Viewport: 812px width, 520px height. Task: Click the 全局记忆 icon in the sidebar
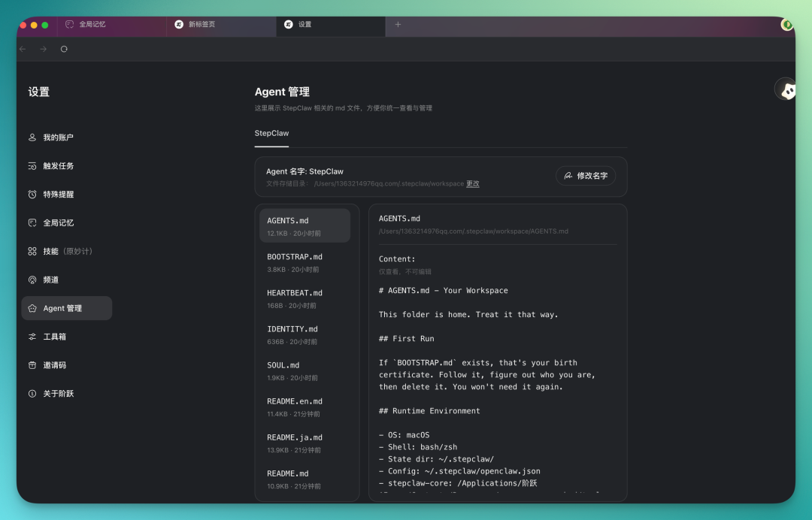click(32, 223)
